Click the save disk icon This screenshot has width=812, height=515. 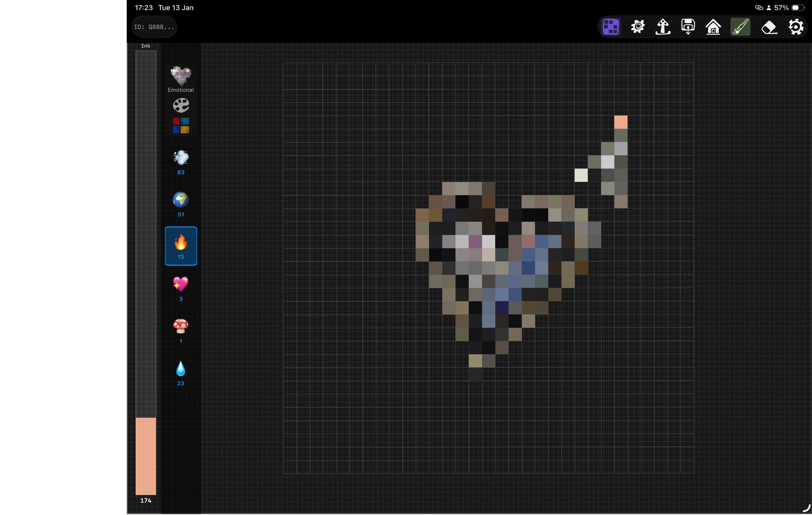point(688,27)
